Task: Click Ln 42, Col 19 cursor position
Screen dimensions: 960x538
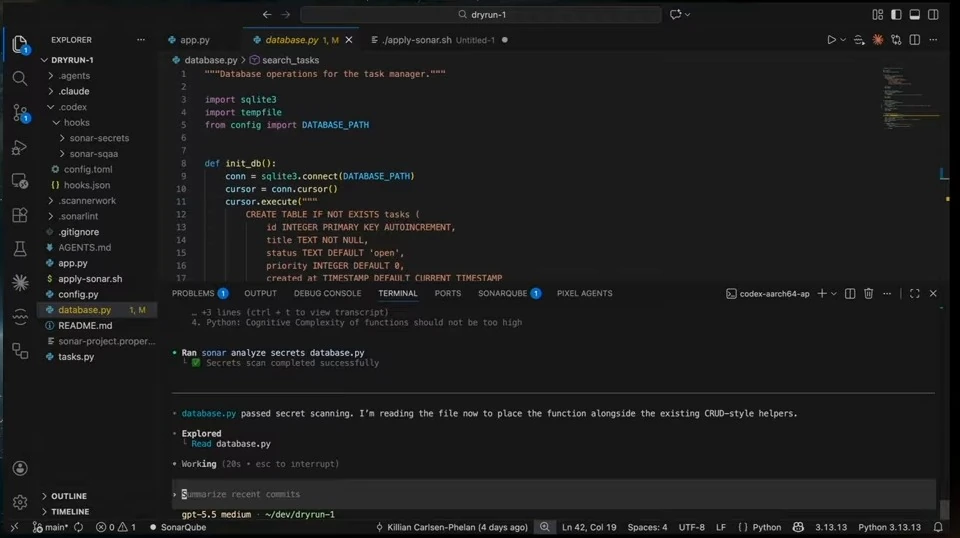Action: (x=589, y=527)
